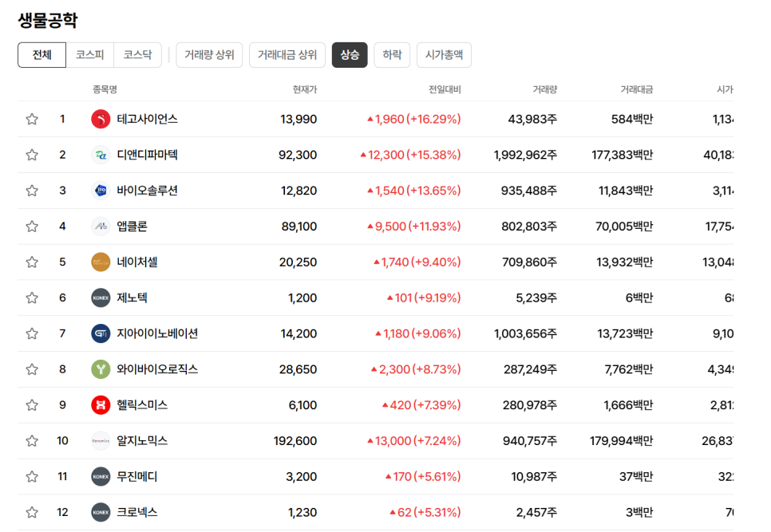771x532 pixels.
Task: Open the 지아이이노베이션 stock page
Action: (157, 333)
